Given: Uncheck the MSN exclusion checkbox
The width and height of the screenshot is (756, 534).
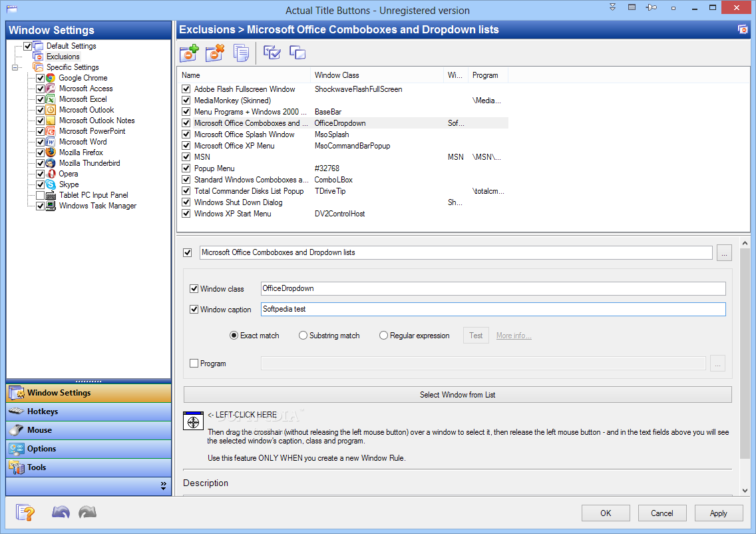Looking at the screenshot, I should coord(186,156).
